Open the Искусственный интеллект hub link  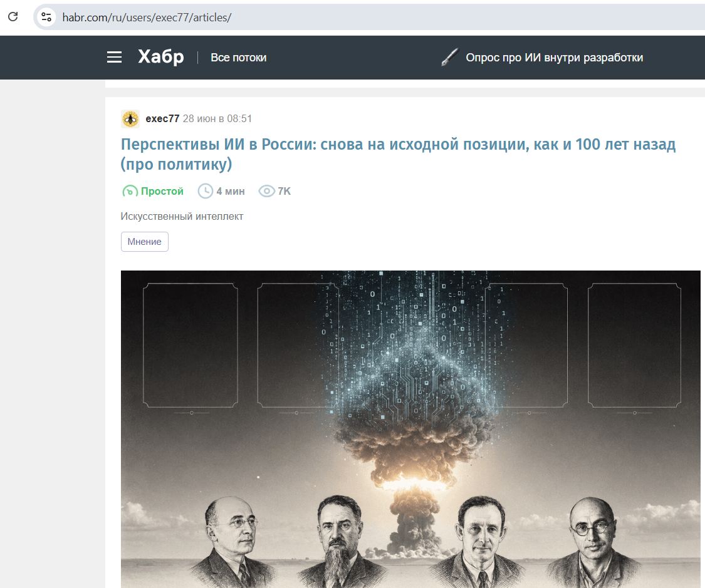click(x=182, y=216)
